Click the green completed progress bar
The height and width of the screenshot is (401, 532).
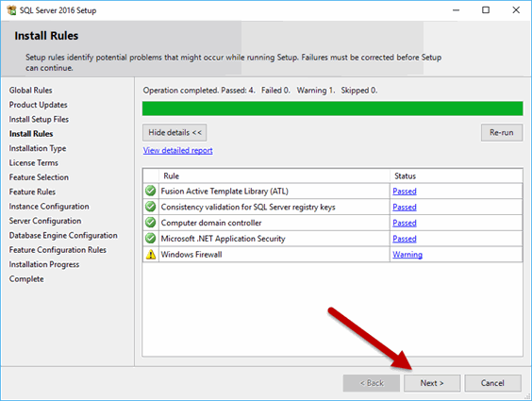click(332, 109)
